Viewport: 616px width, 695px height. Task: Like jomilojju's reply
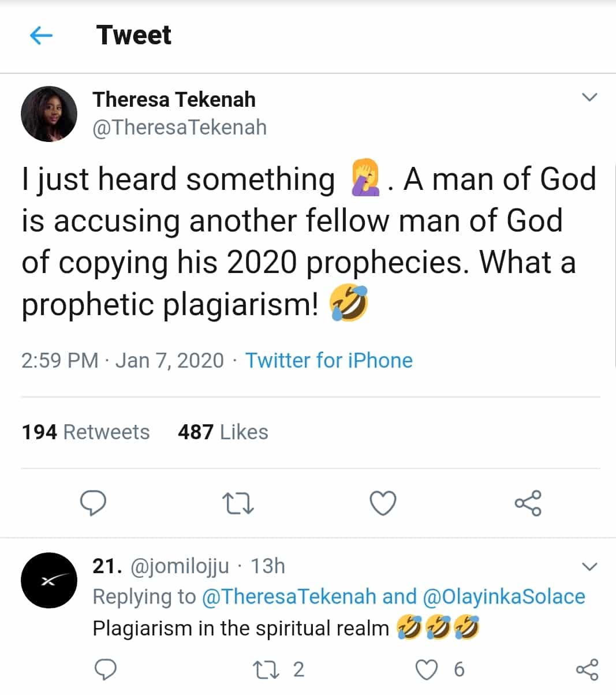[427, 670]
